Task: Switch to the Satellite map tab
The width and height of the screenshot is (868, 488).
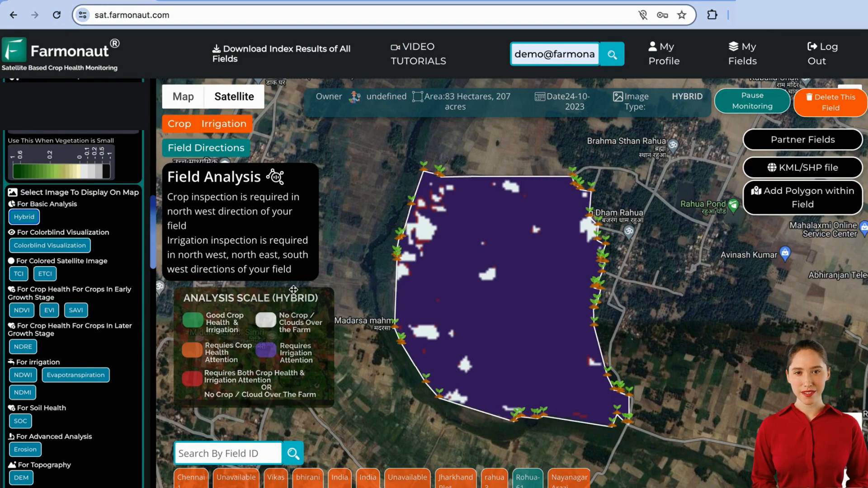Action: coord(234,97)
